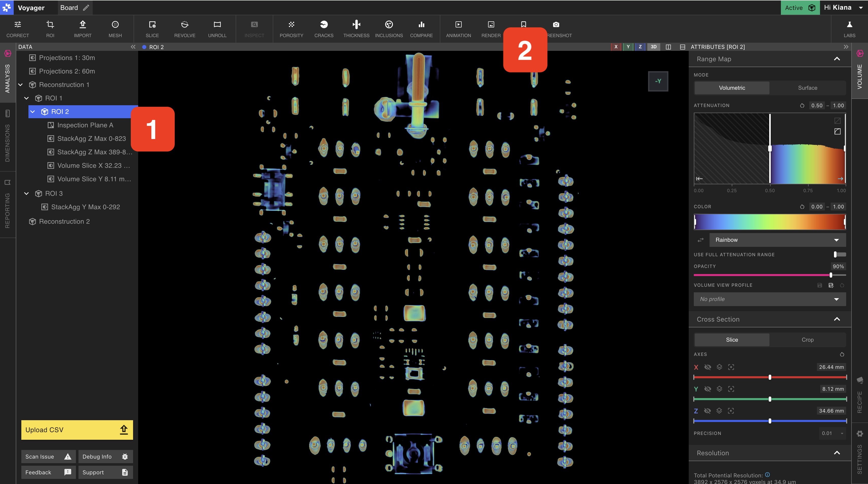
Task: Activate the Revolve tool
Action: 185,29
